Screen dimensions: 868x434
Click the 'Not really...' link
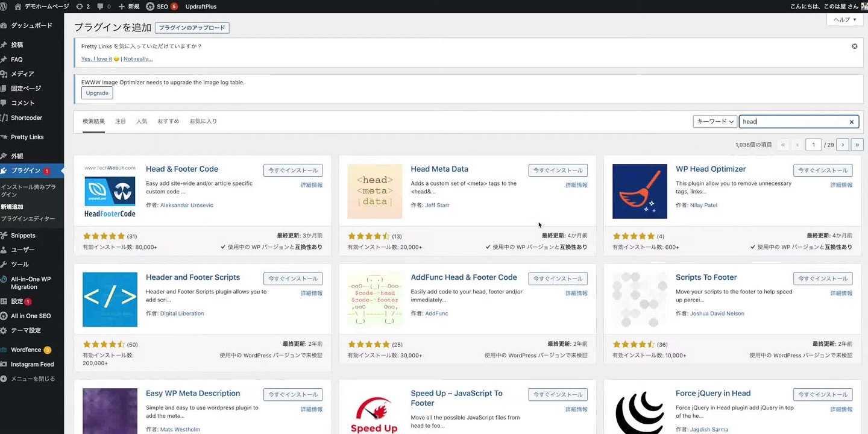(138, 59)
